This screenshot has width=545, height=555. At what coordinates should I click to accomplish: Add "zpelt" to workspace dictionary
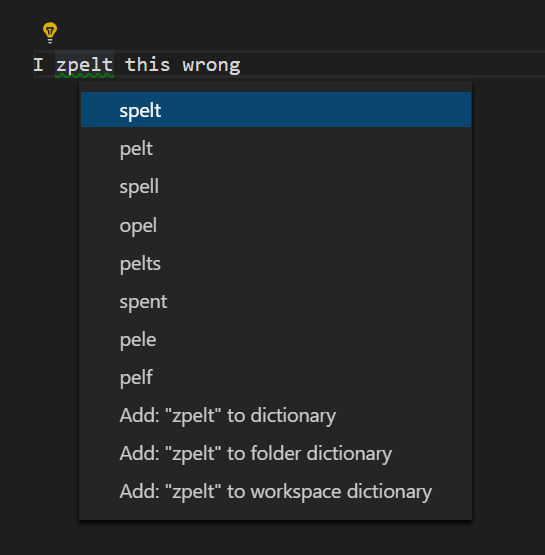[276, 491]
